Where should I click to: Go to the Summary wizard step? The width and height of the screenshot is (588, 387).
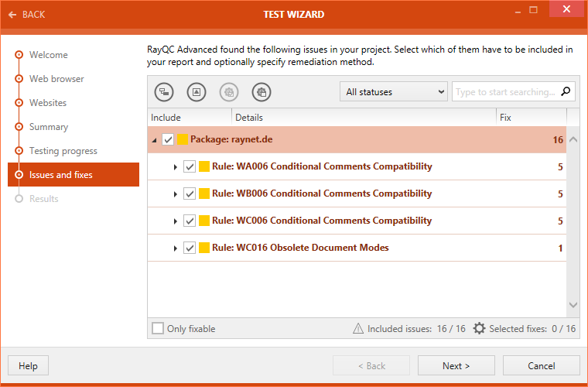click(x=49, y=127)
